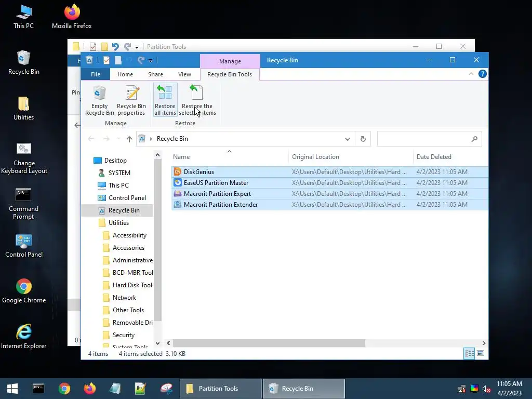Open Security folder in tree

point(124,335)
